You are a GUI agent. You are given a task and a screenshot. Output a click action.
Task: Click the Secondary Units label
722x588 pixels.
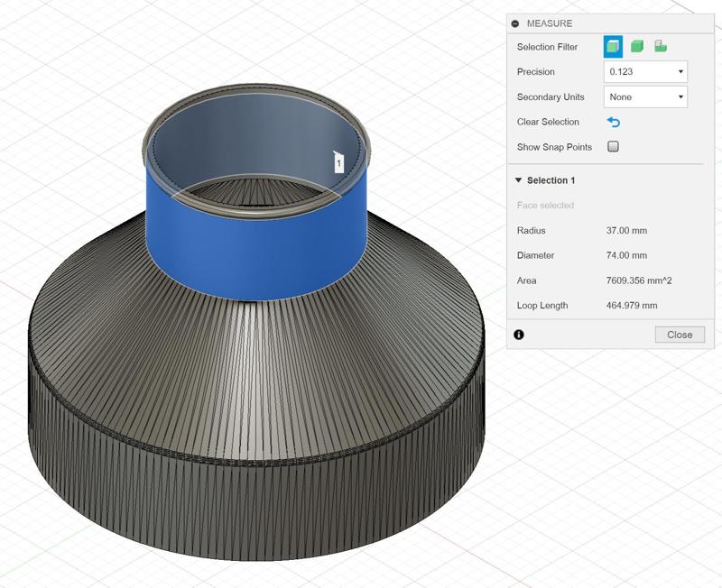(551, 97)
